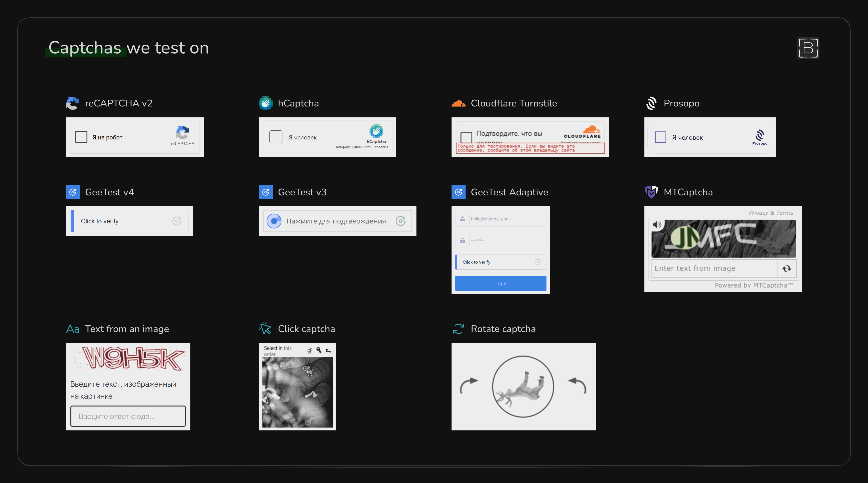Click the "Powered by MTCaptcha" link
This screenshot has height=483, width=868.
[754, 285]
